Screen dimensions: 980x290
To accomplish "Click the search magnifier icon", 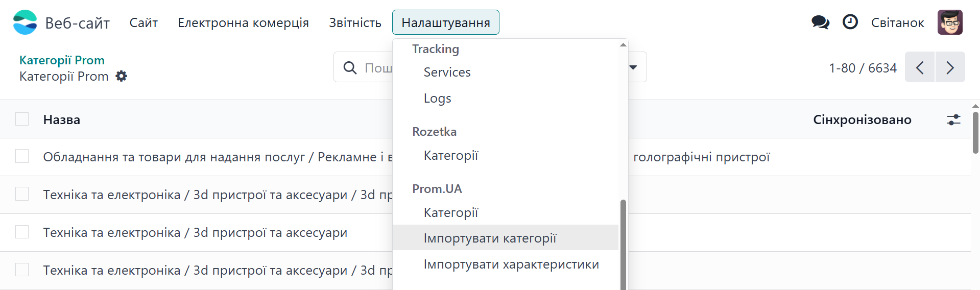I will (x=350, y=67).
